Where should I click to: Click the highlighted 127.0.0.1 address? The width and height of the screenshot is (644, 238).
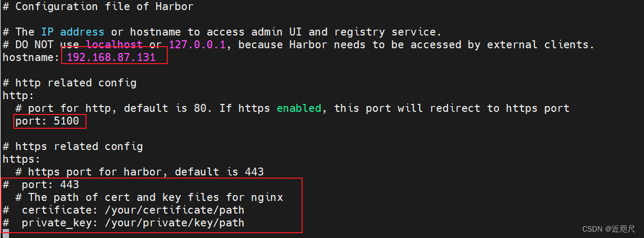[197, 45]
